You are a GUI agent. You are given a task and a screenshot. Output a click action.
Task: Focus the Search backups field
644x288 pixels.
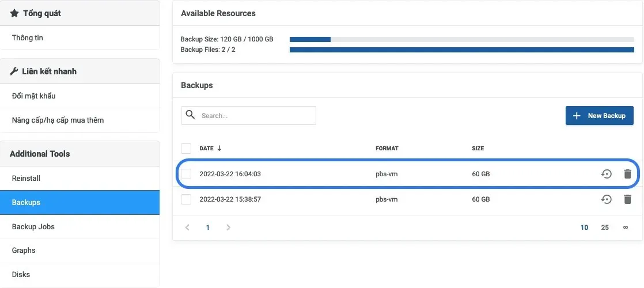tap(248, 115)
